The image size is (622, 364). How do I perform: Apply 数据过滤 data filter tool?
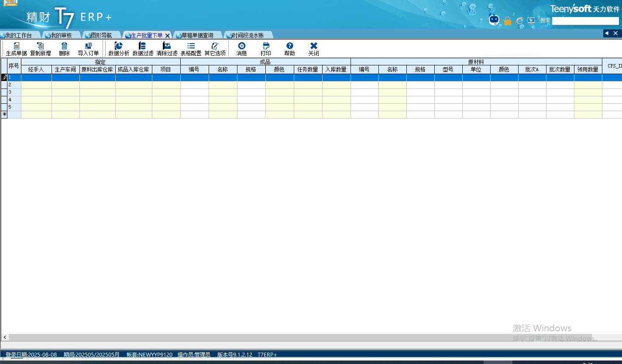pyautogui.click(x=143, y=46)
